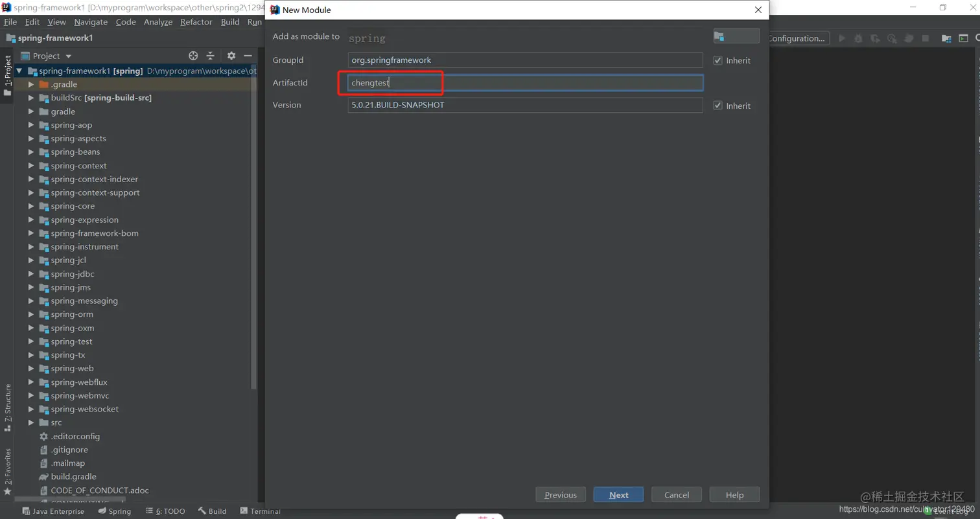The height and width of the screenshot is (519, 980).
Task: Uncheck the Inherit checkbox beside Version
Action: pos(717,106)
